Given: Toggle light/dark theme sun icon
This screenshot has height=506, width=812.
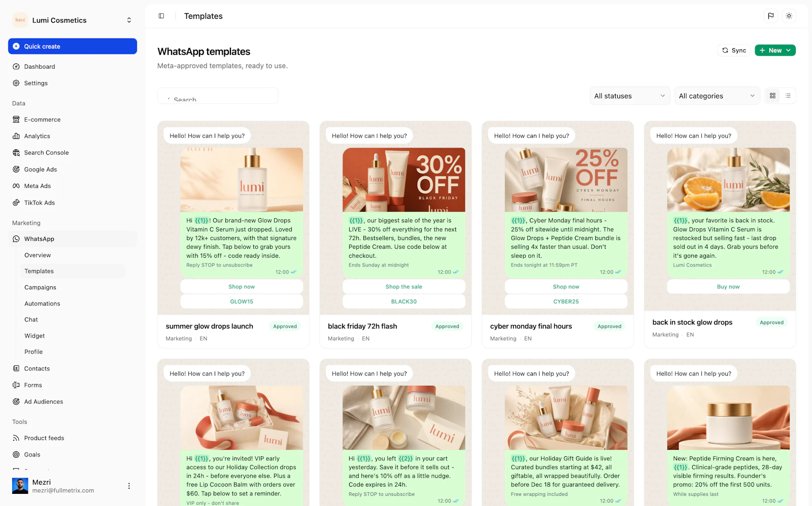Looking at the screenshot, I should pos(789,16).
